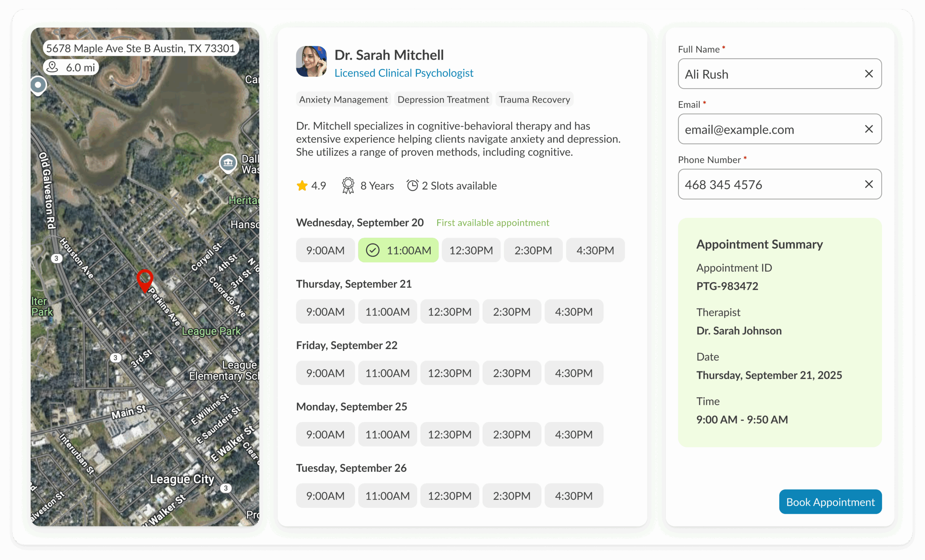
Task: Click the Dr. Sarah Mitchell name heading
Action: 389,55
